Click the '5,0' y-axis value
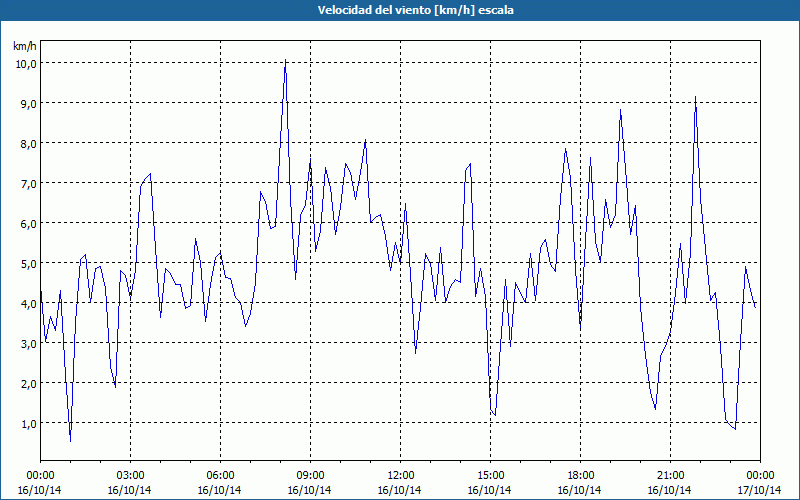 (x=29, y=264)
